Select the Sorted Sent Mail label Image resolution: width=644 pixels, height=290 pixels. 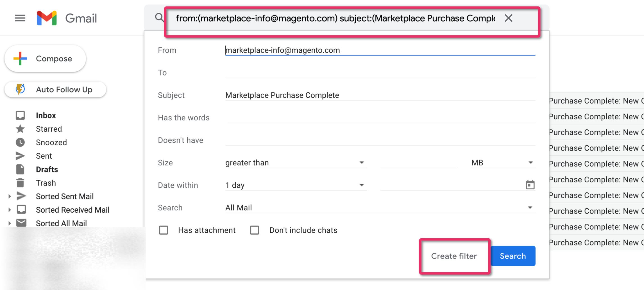point(65,196)
